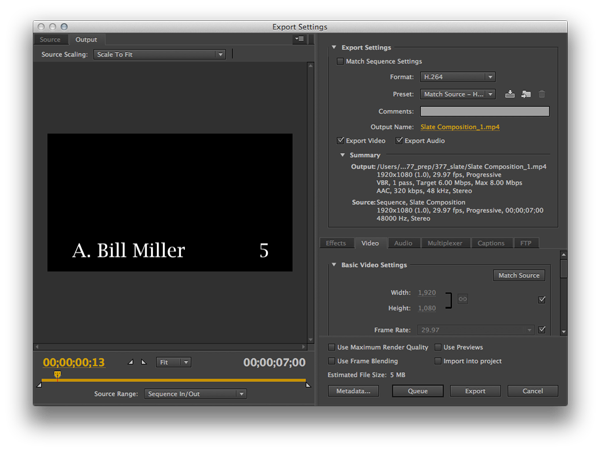Image resolution: width=600 pixels, height=451 pixels.
Task: Click the Import Preset icon
Action: 526,94
